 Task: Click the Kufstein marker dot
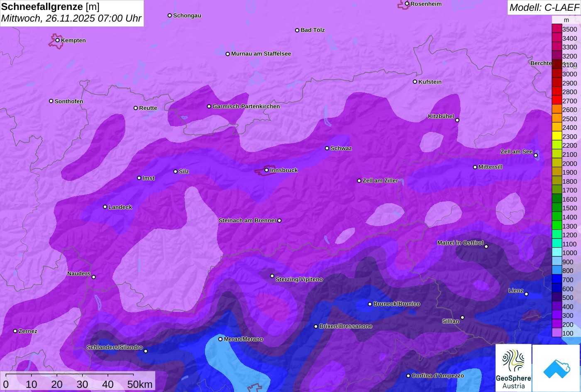tap(415, 82)
